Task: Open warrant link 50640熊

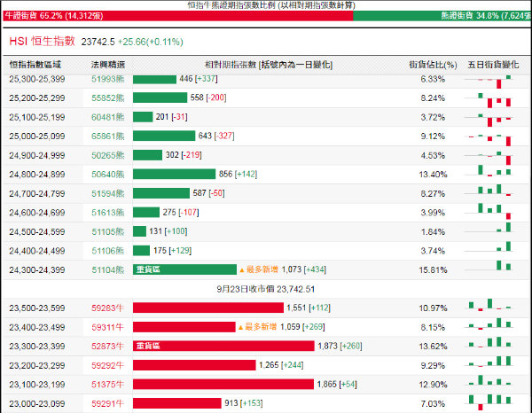Action: [x=108, y=175]
